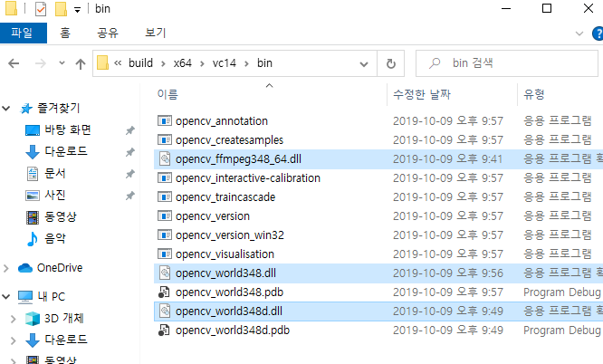Sort by the 이름 column header
This screenshot has width=603, height=364.
[x=167, y=94]
